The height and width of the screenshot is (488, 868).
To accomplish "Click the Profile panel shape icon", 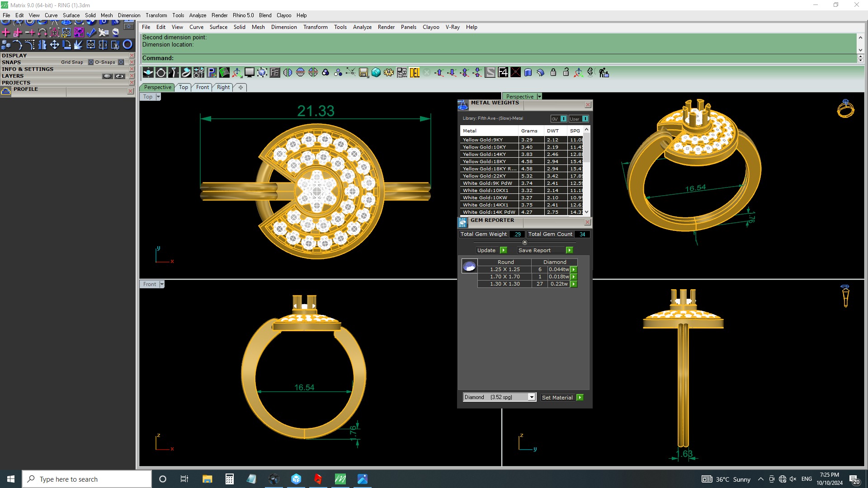I will point(6,91).
